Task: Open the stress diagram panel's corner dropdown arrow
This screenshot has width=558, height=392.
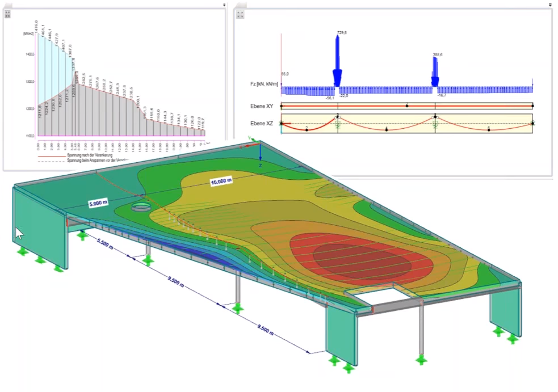Action: tap(224, 5)
